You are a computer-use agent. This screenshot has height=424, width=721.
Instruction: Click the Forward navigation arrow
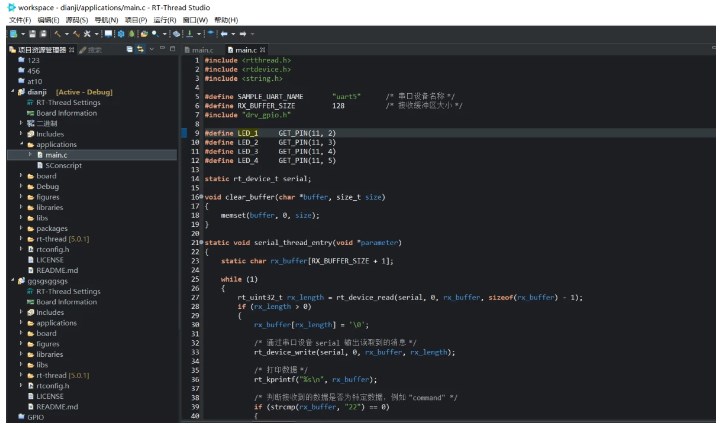point(243,34)
